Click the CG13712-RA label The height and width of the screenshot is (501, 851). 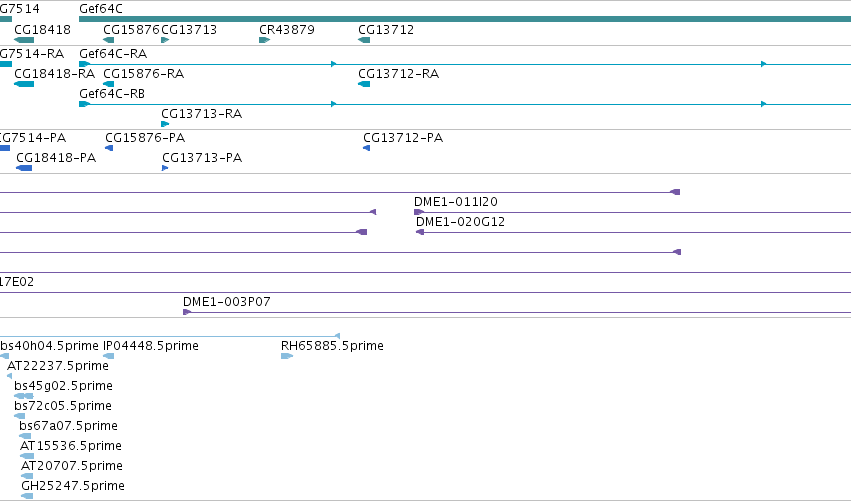(398, 73)
